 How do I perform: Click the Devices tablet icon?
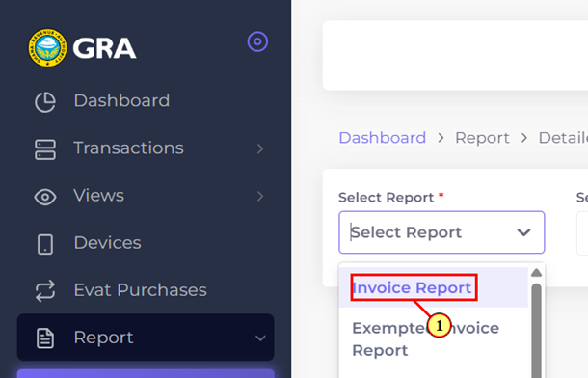tap(45, 245)
